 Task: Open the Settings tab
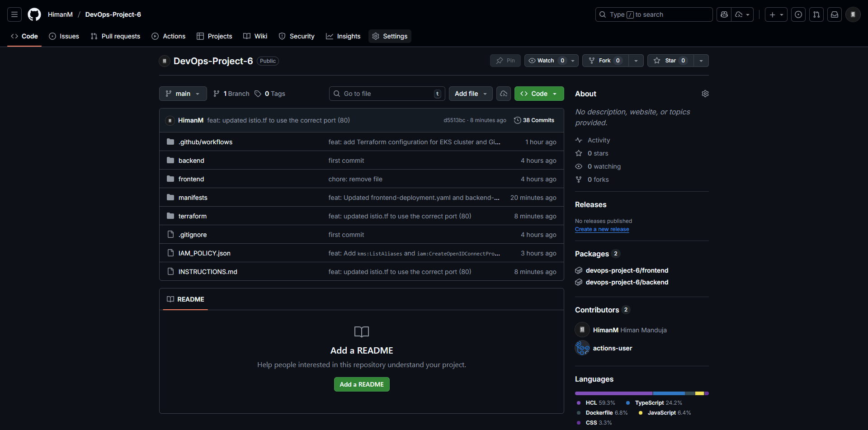[x=390, y=36]
